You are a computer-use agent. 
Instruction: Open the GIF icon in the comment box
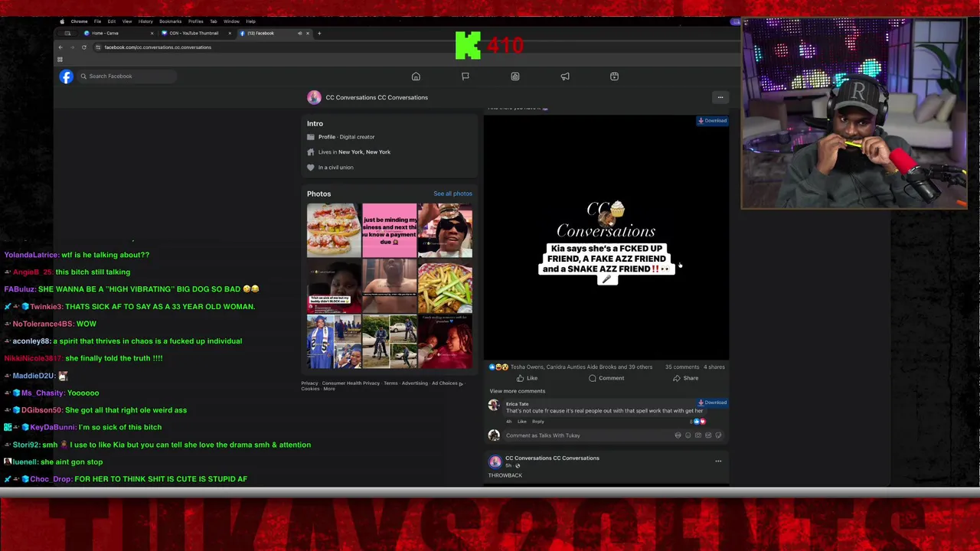(708, 435)
